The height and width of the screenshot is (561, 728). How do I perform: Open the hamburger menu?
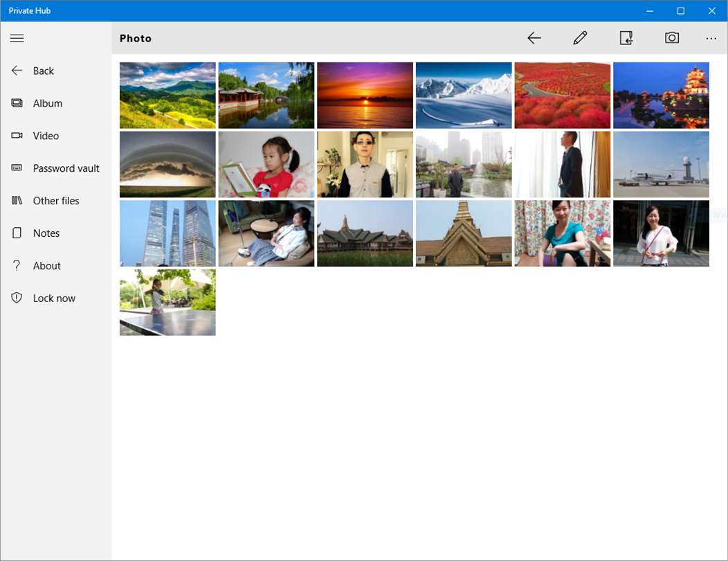[17, 38]
